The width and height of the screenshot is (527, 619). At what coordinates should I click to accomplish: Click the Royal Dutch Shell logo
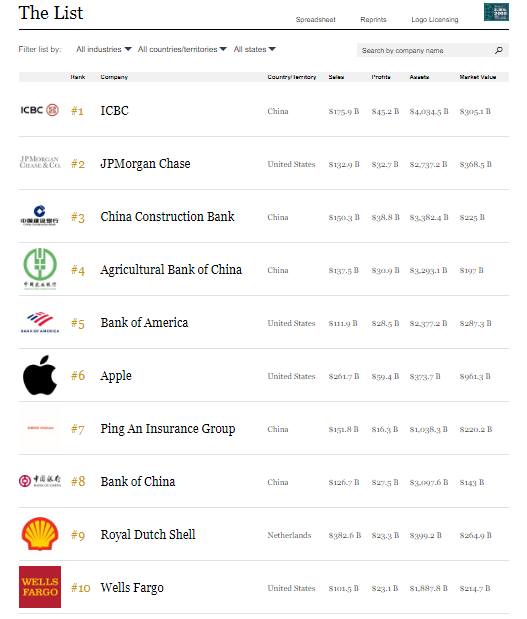click(x=40, y=534)
